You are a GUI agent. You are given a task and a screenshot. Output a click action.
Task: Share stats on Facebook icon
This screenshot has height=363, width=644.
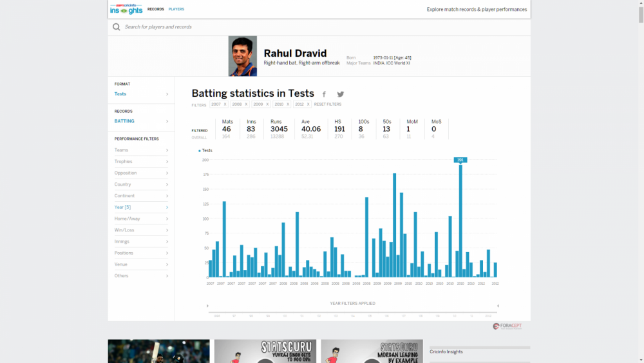coord(324,94)
